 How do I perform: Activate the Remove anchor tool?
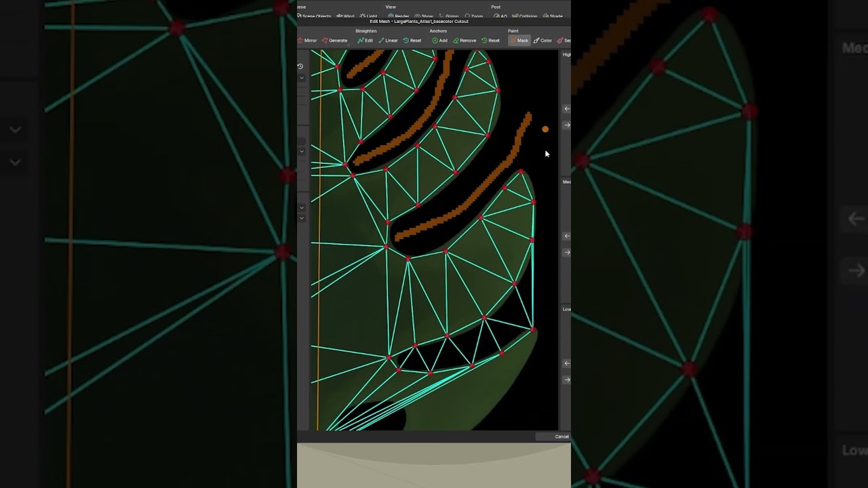click(465, 41)
